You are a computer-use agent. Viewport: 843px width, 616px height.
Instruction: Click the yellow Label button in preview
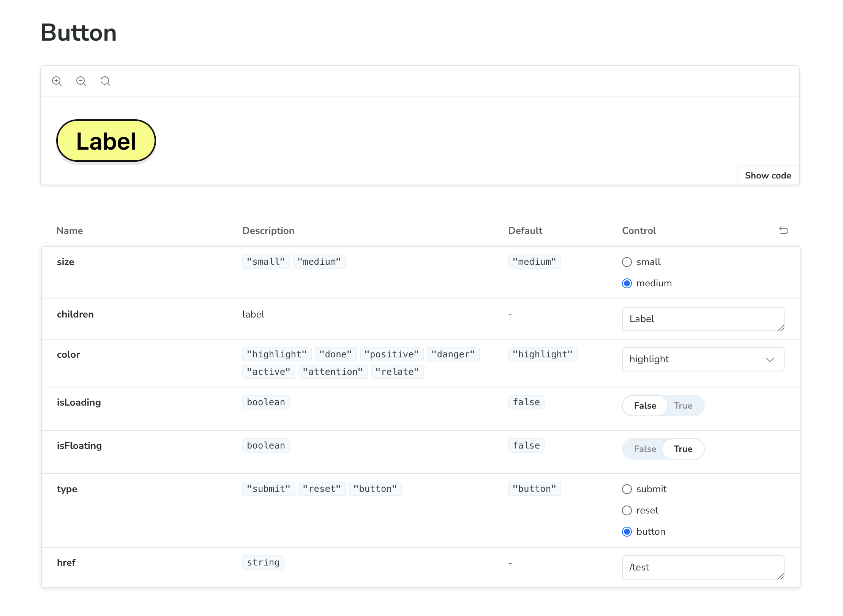click(x=106, y=140)
